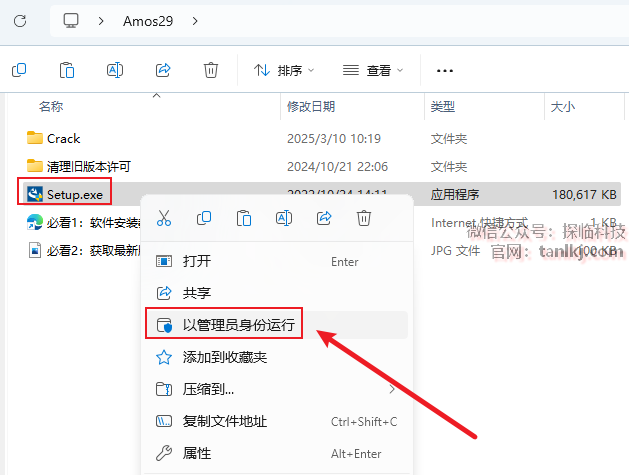Image resolution: width=629 pixels, height=475 pixels.
Task: Choose 以管理员身份运行 from the context menu
Action: [277, 325]
